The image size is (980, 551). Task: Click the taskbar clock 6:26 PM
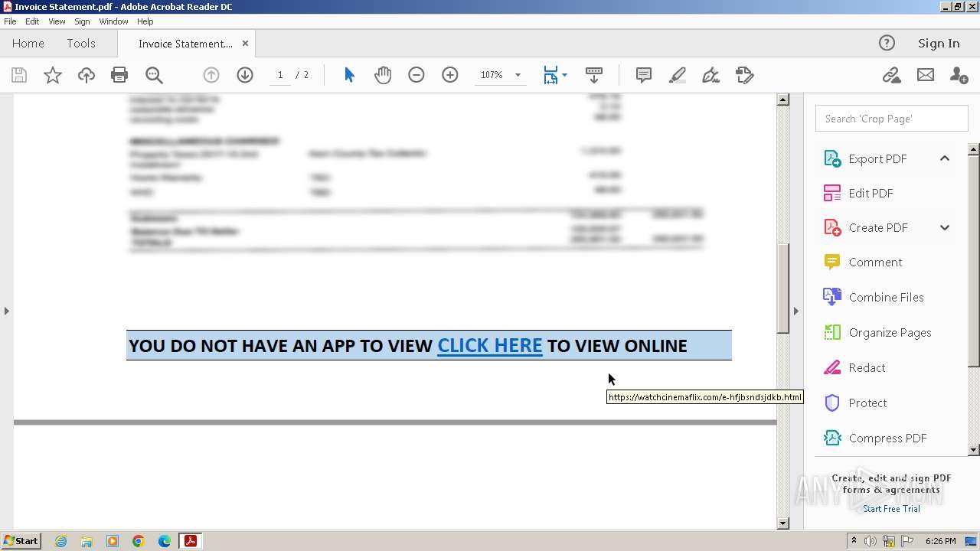click(940, 541)
